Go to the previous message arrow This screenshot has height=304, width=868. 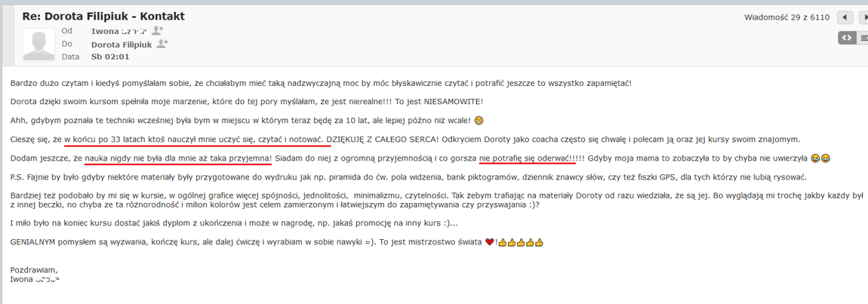pyautogui.click(x=844, y=17)
